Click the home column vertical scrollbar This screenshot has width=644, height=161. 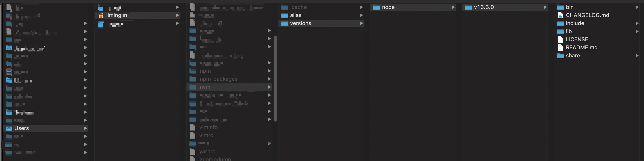pos(275,79)
